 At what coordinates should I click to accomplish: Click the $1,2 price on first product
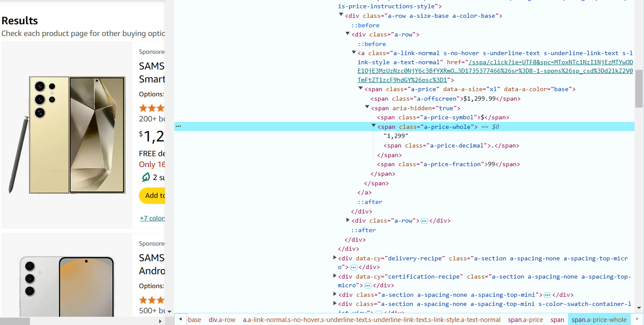[152, 136]
